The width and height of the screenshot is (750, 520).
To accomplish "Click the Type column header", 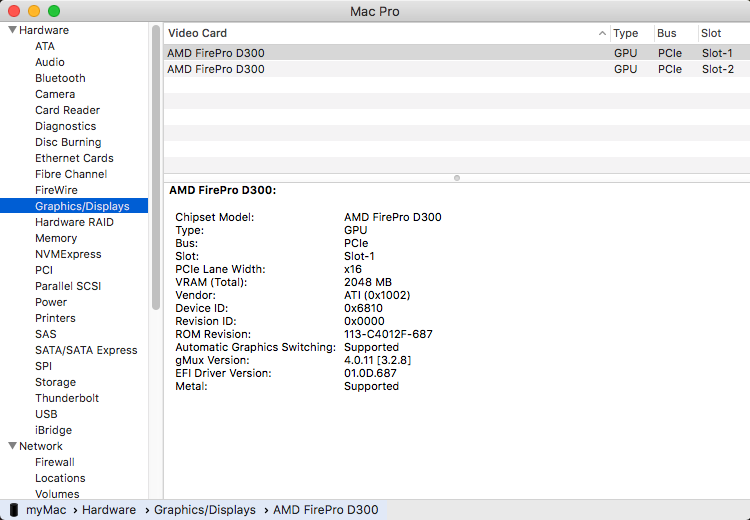I will (626, 33).
